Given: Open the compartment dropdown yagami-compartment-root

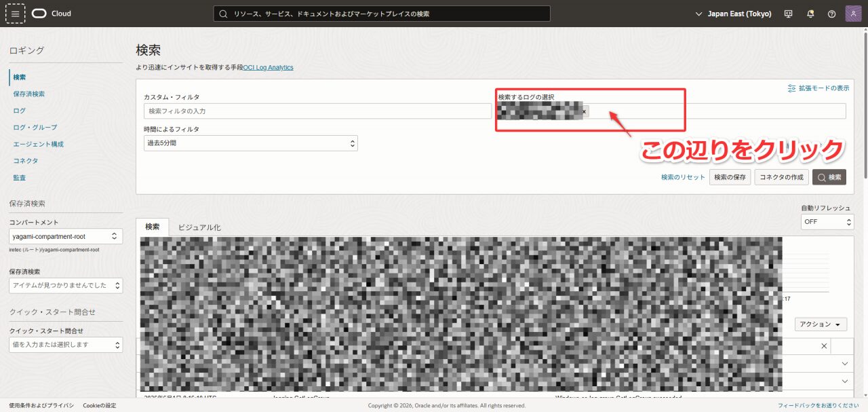Looking at the screenshot, I should (x=66, y=236).
